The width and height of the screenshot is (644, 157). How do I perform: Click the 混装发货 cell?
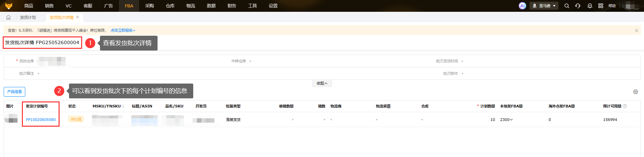pos(233,120)
